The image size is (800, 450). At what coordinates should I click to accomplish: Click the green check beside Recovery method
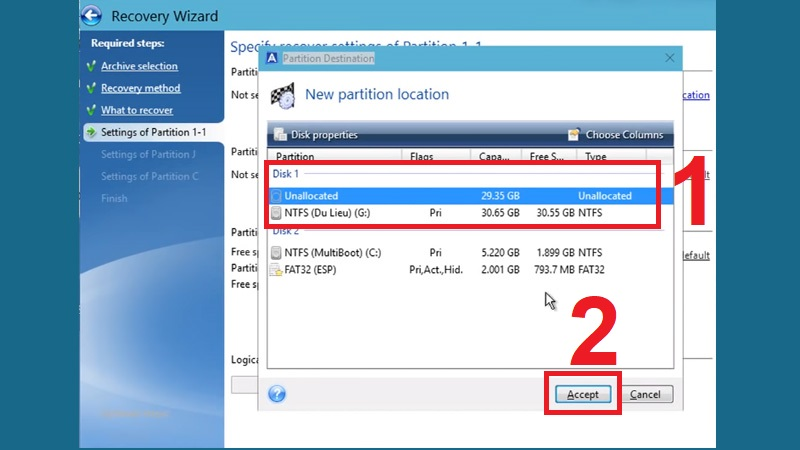pyautogui.click(x=91, y=88)
